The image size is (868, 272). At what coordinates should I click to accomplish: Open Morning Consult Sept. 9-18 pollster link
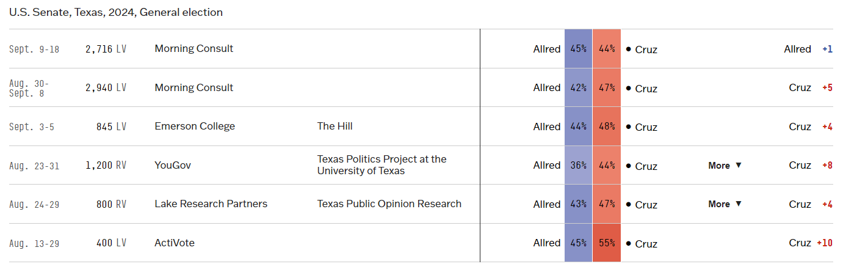[194, 49]
